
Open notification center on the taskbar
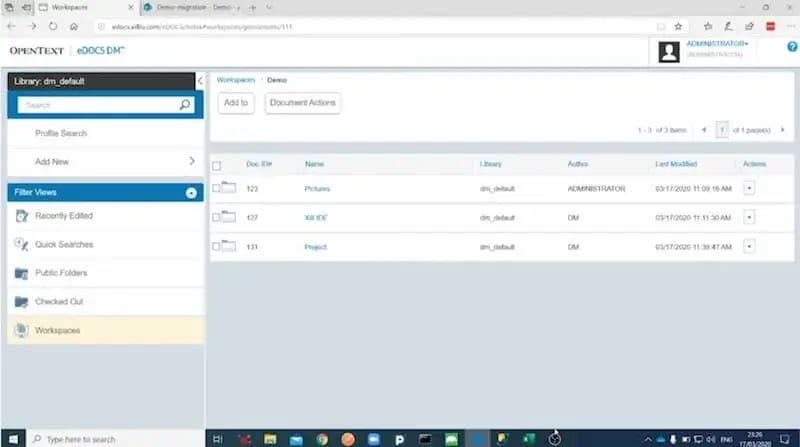(x=785, y=439)
